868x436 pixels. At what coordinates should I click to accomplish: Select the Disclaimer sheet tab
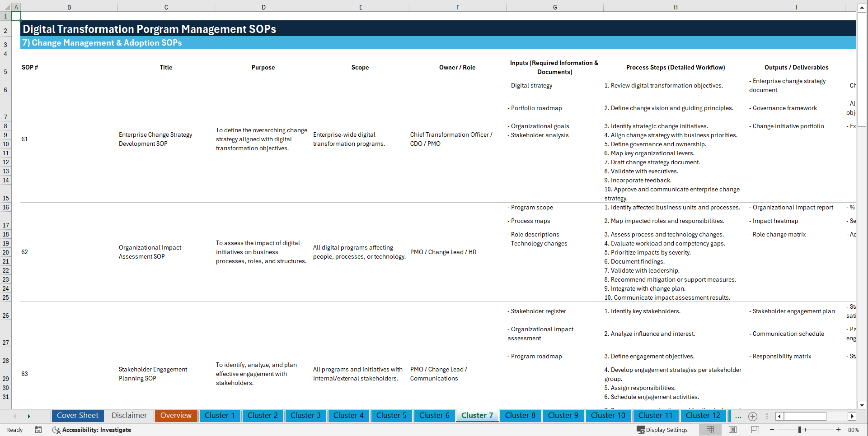click(x=129, y=416)
